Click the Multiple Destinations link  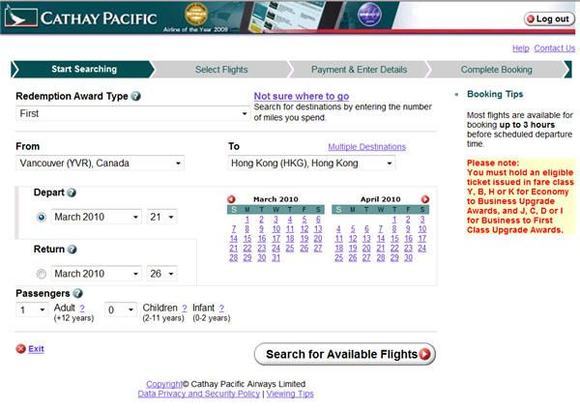(367, 147)
